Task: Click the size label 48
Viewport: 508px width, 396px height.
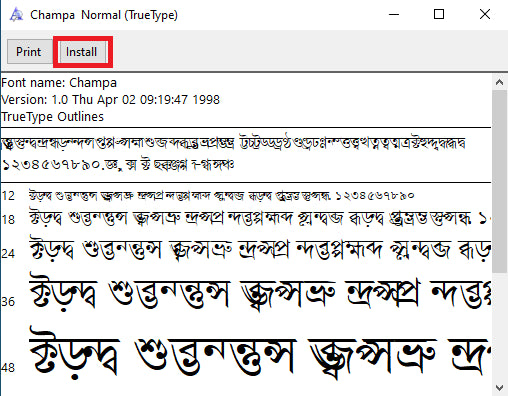Action: [x=8, y=368]
